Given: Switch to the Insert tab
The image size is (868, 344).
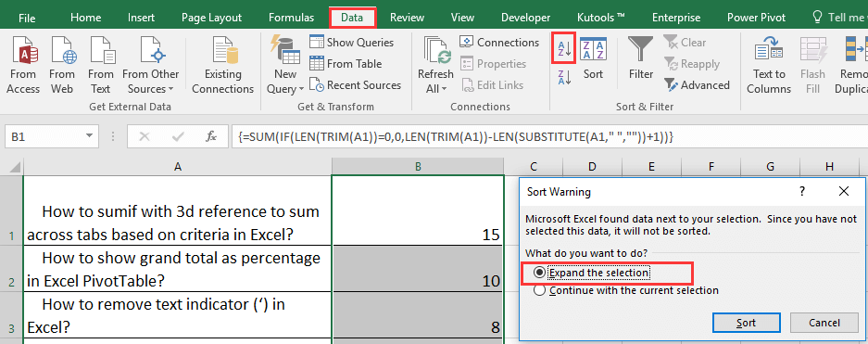Looking at the screenshot, I should tap(141, 18).
